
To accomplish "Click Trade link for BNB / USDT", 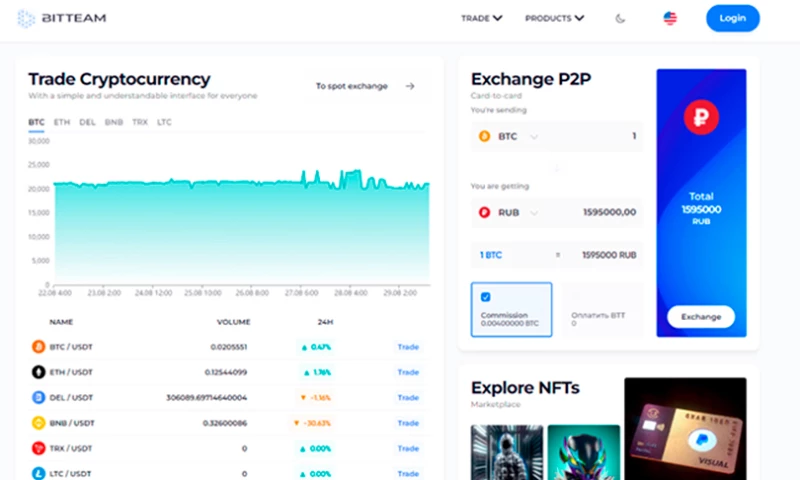I will tap(408, 423).
